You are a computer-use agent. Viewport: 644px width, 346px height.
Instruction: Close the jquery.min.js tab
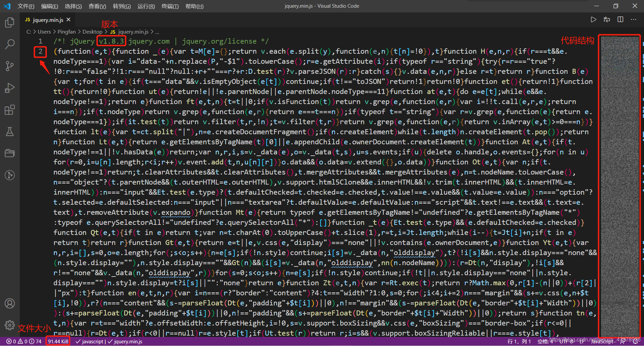tap(68, 20)
